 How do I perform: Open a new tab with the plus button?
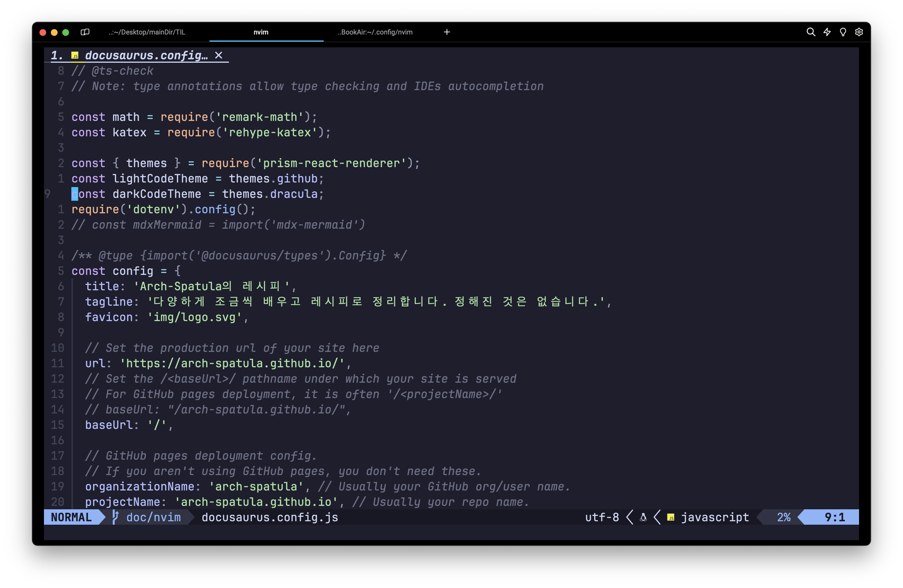coord(447,32)
